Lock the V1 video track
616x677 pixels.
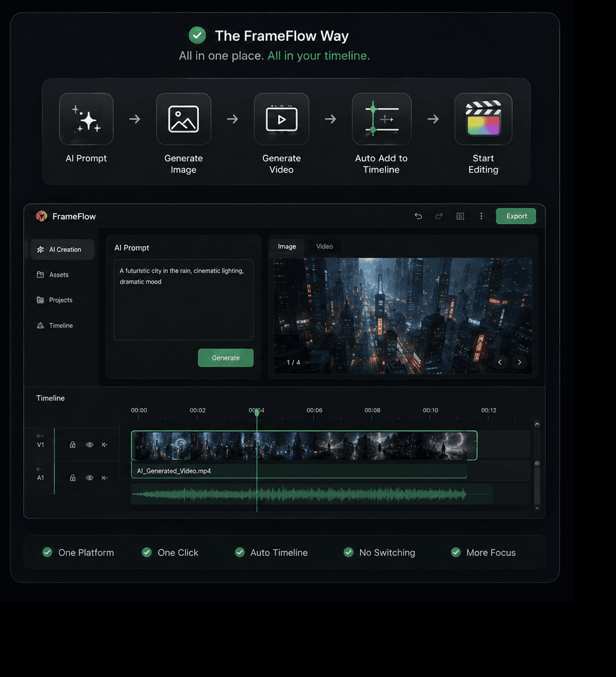(73, 445)
